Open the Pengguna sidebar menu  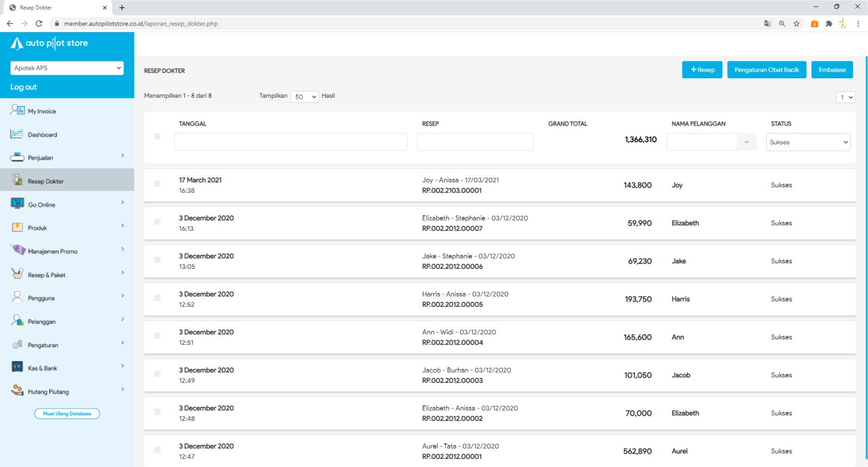pos(41,298)
